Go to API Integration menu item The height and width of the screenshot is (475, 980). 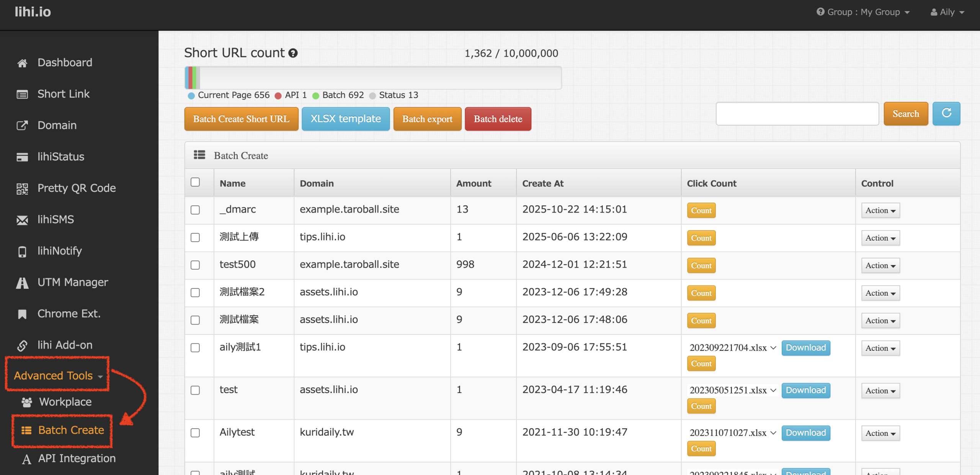tap(77, 458)
